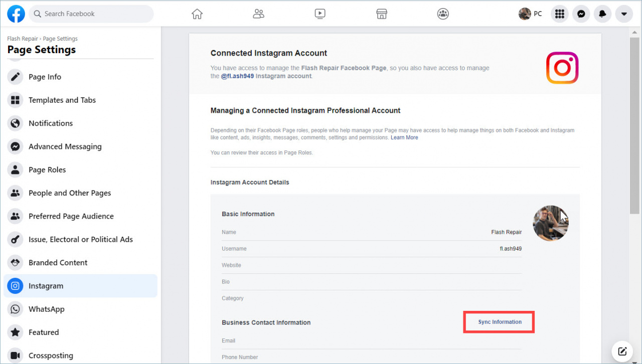Click the Instagram icon in the sidebar

coord(16,286)
